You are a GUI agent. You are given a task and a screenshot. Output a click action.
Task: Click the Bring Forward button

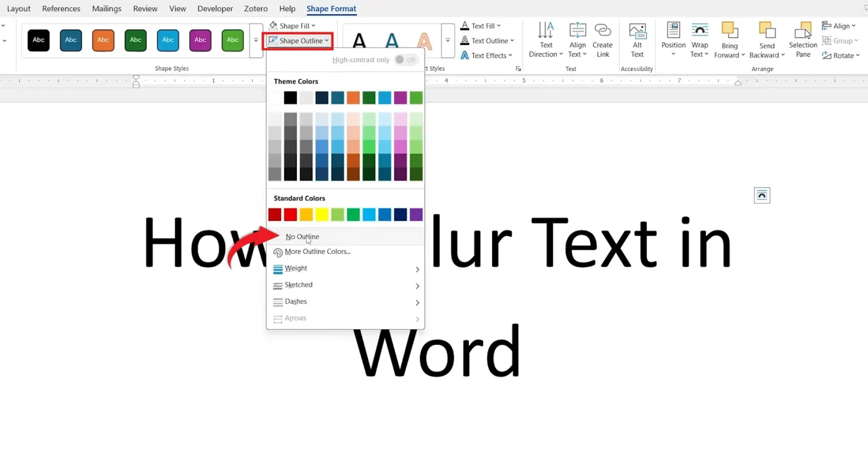click(730, 40)
